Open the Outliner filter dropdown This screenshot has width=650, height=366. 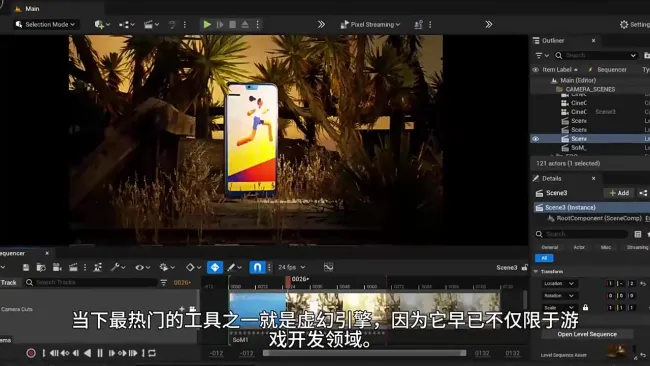(542, 55)
